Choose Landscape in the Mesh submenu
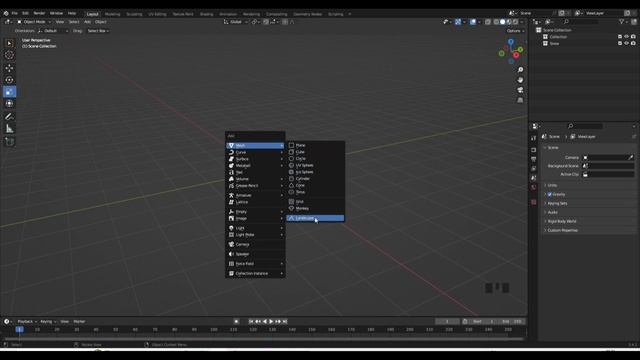The image size is (640, 360). tap(315, 218)
